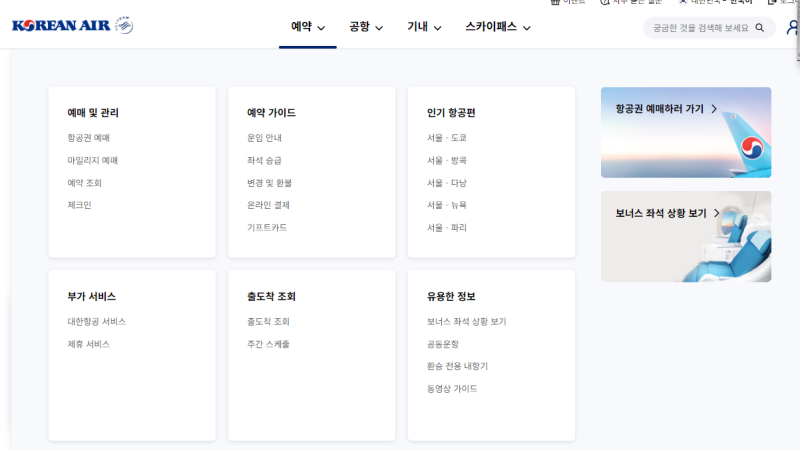Open the 공항 menu label
The height and width of the screenshot is (450, 800).
coord(359,27)
